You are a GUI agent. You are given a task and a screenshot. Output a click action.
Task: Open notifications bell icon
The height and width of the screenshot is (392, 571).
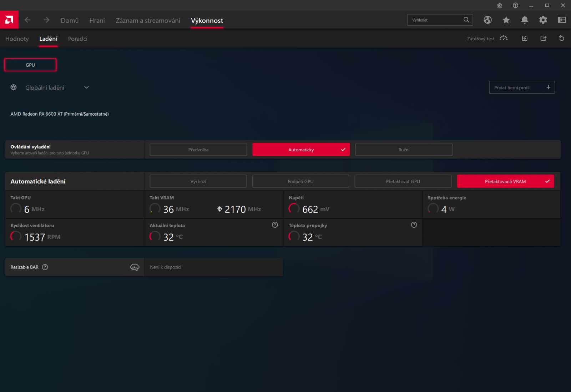525,20
